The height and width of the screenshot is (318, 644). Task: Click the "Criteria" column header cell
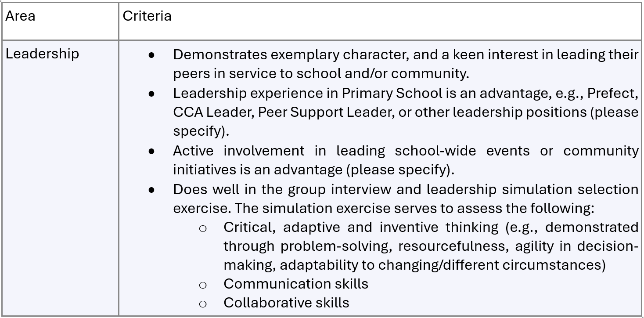147,16
